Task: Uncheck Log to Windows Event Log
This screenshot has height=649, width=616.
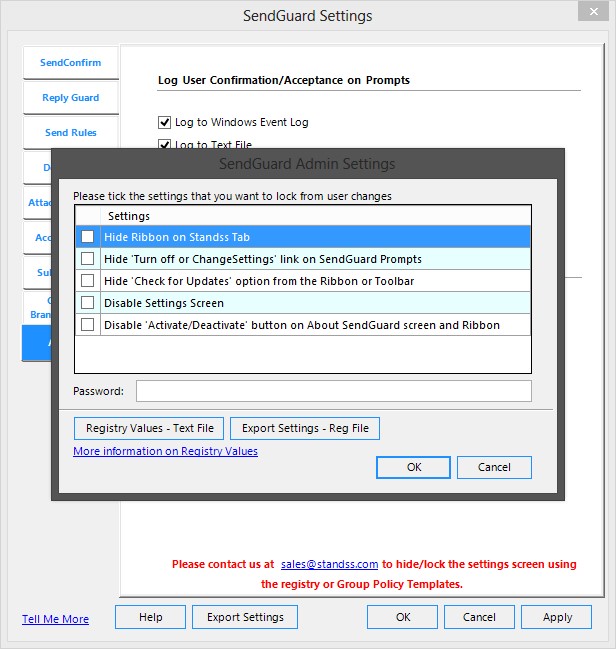Action: pyautogui.click(x=164, y=123)
